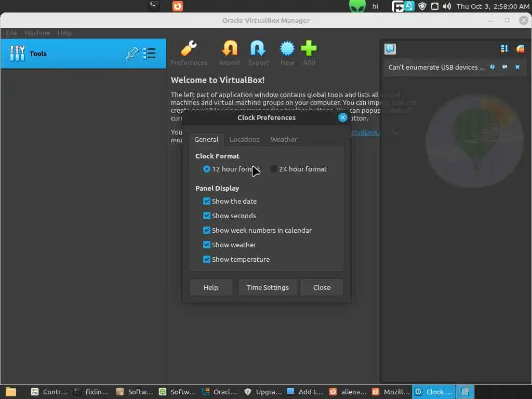Click the cyan user tray icon
This screenshot has width=532, height=399.
[409, 6]
